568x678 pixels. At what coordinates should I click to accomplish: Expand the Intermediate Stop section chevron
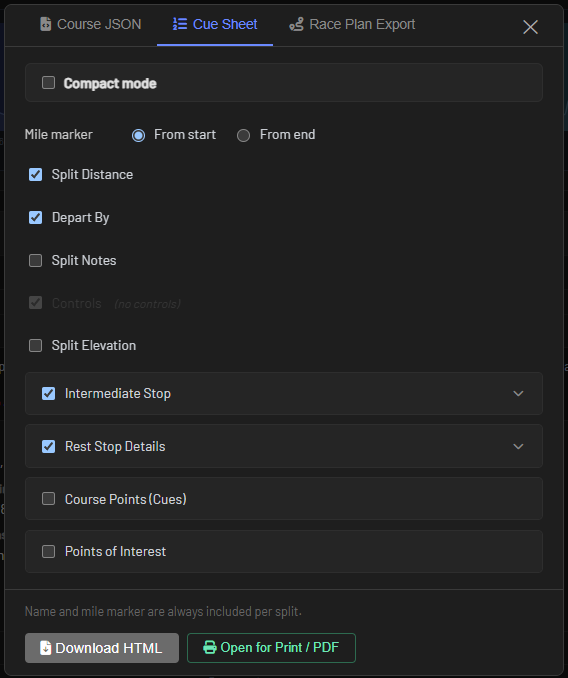click(x=518, y=393)
